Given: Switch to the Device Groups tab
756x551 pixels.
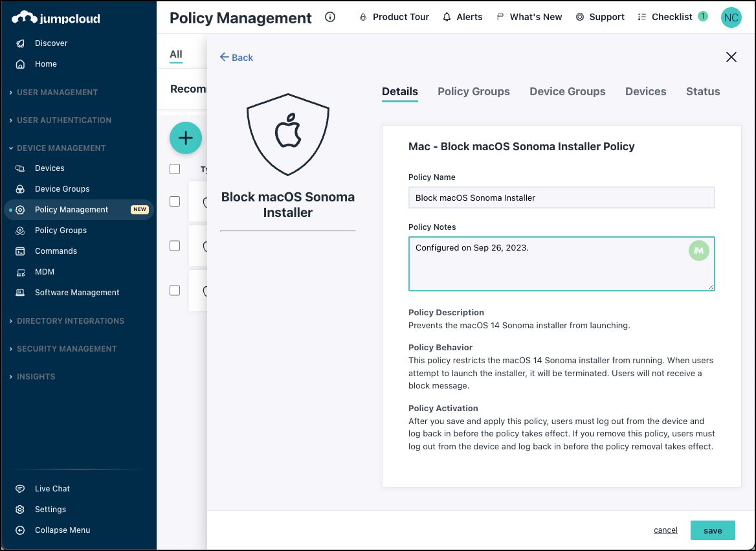Looking at the screenshot, I should tap(567, 91).
